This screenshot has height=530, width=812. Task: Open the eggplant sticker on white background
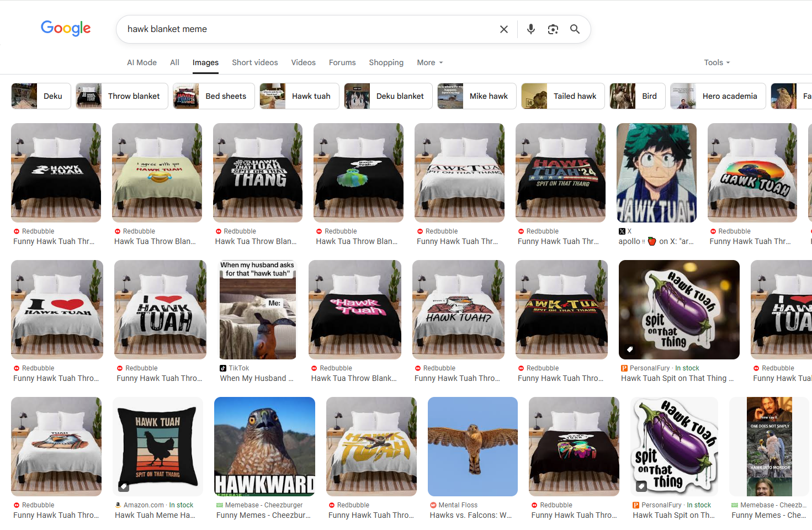(675, 447)
